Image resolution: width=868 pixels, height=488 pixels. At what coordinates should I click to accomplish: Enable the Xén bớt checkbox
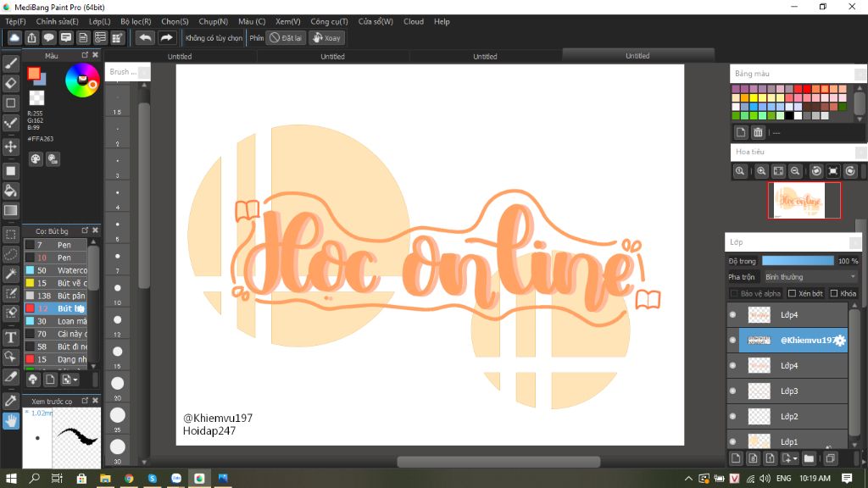click(x=792, y=293)
